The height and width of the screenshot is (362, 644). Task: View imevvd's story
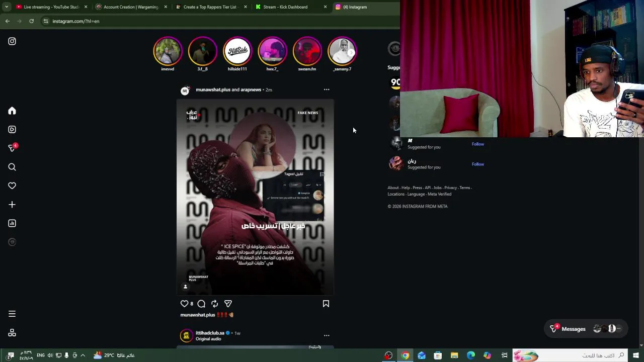(x=168, y=51)
